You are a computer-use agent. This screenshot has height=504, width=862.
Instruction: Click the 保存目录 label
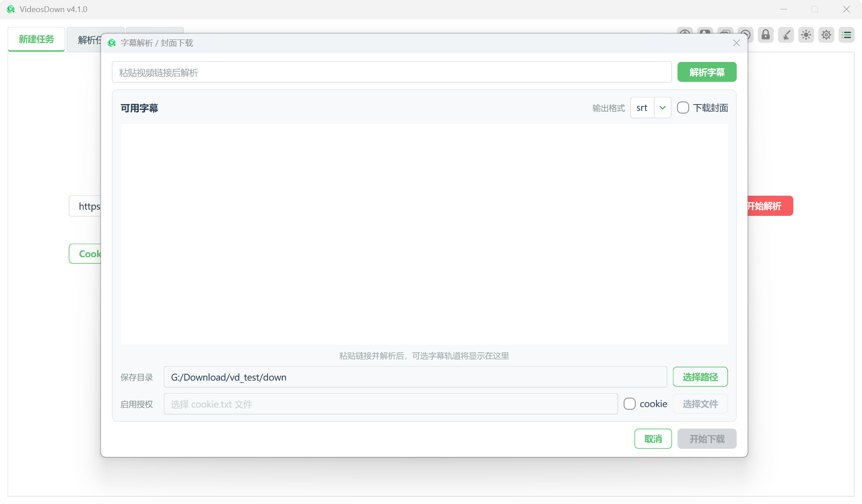[x=136, y=377]
